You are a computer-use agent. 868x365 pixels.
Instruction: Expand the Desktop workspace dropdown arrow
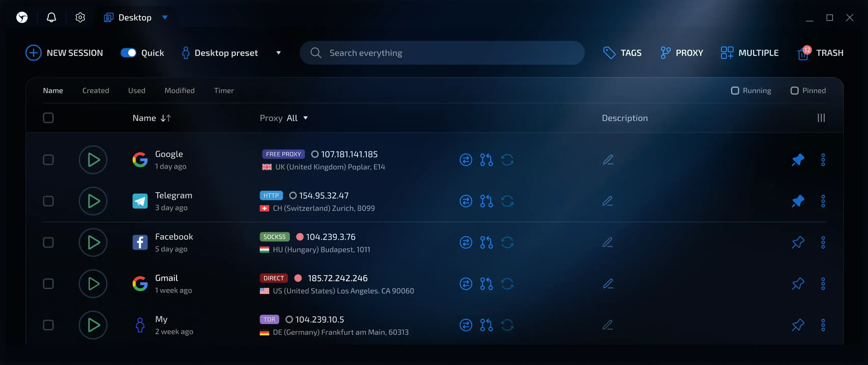click(x=165, y=18)
